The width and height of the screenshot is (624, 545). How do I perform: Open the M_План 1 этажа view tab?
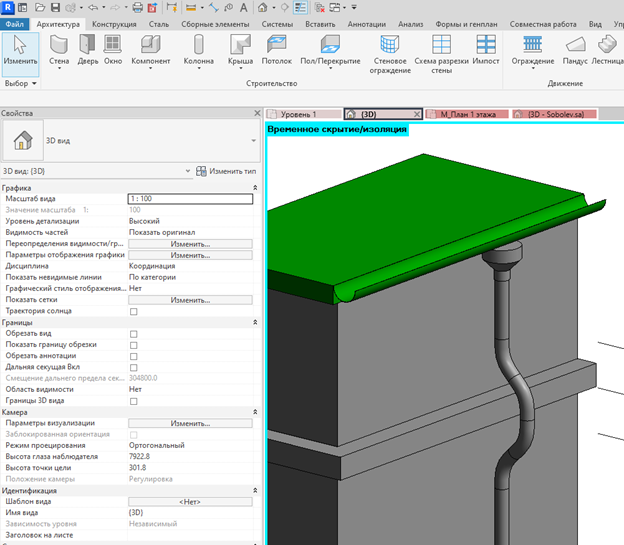[x=467, y=114]
